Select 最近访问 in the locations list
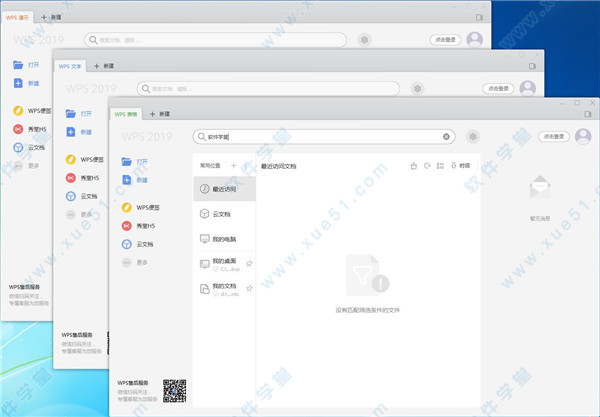Screen dimensions: 600x417 (x=225, y=189)
